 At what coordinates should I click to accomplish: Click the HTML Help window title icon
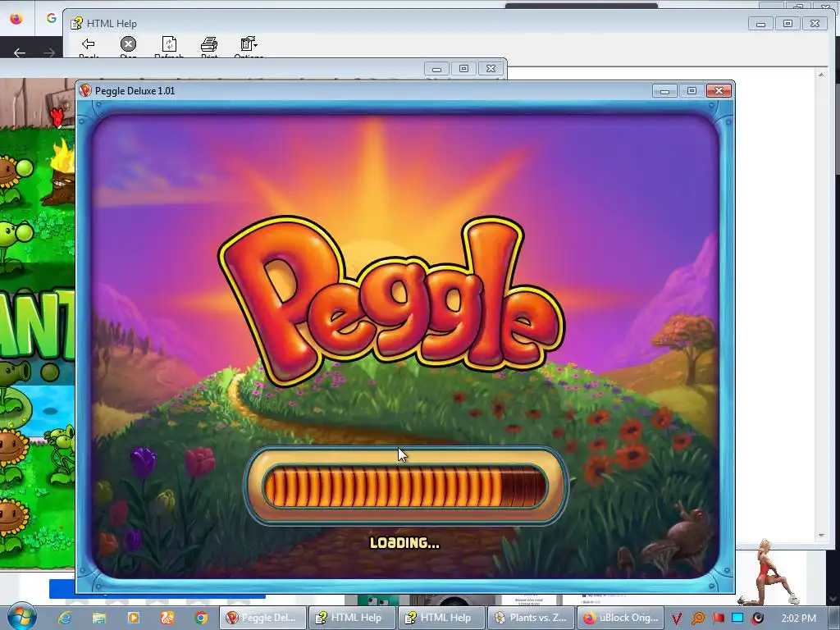[x=76, y=23]
